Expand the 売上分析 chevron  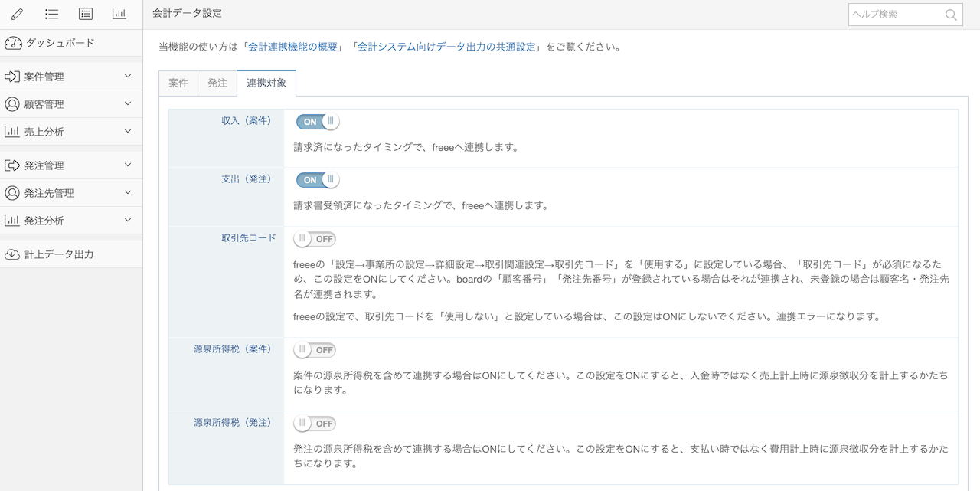[128, 132]
